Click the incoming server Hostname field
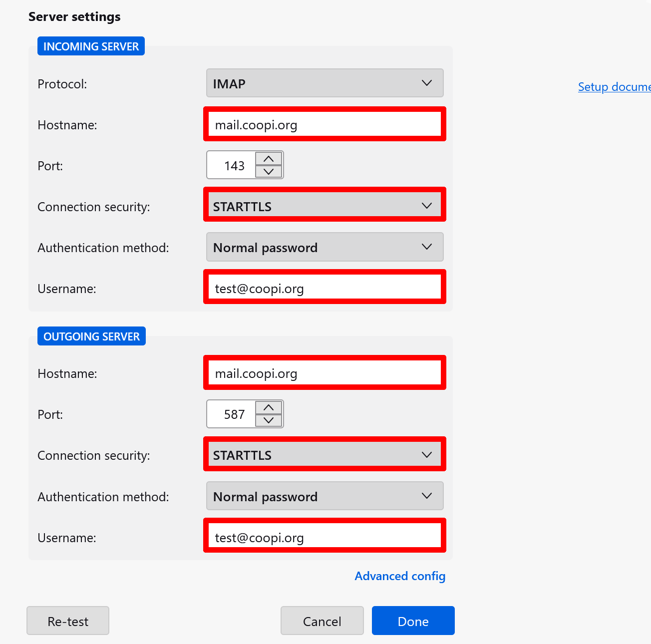 [x=325, y=124]
